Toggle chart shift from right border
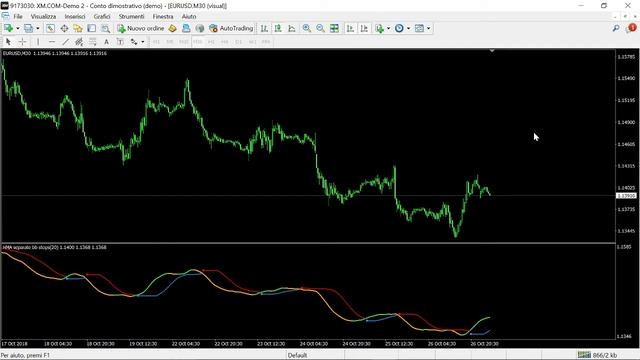The height and width of the screenshot is (360, 640). point(364,28)
